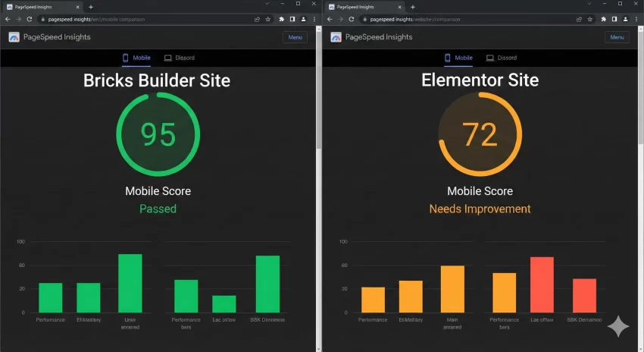Switch to Dissord desktop tab in left window
The height and width of the screenshot is (352, 644).
point(180,58)
